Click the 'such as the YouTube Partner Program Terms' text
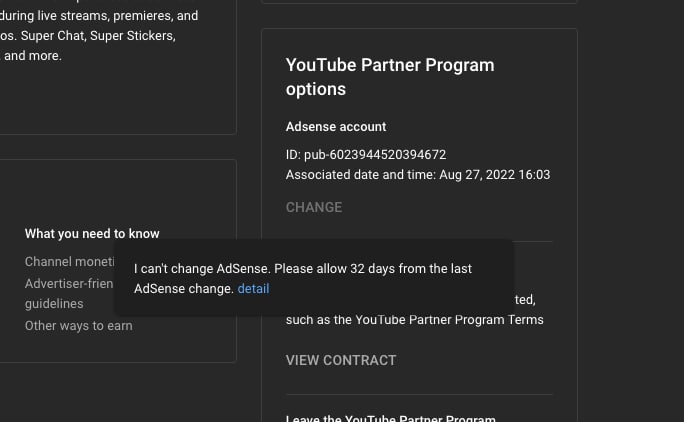The image size is (684, 422). tap(414, 320)
